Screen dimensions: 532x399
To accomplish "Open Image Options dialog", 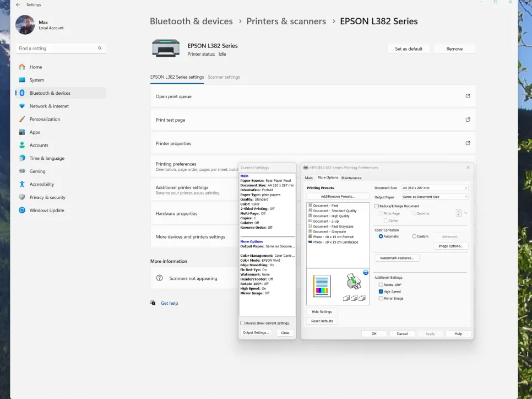I will click(450, 246).
